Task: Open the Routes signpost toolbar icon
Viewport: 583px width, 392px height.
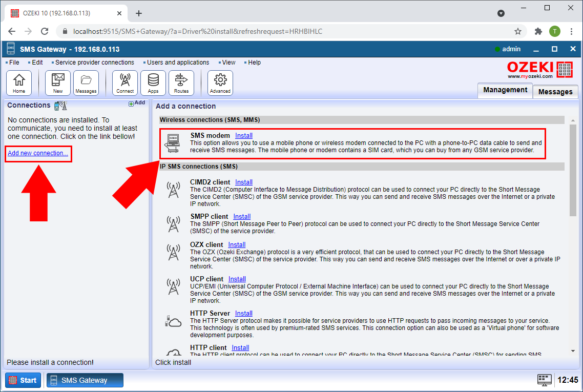Action: tap(181, 83)
